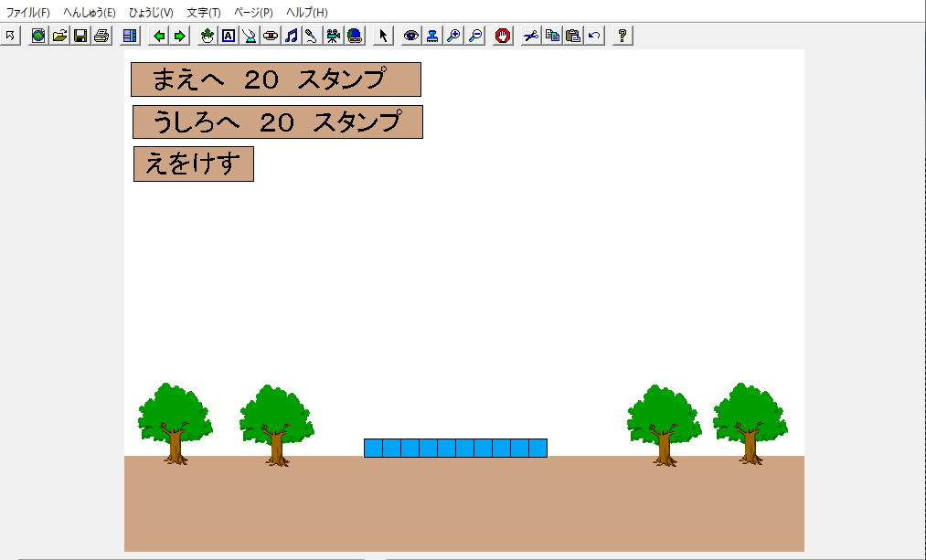Image resolution: width=926 pixels, height=560 pixels.
Task: Click the blue block row on ground
Action: pos(455,448)
